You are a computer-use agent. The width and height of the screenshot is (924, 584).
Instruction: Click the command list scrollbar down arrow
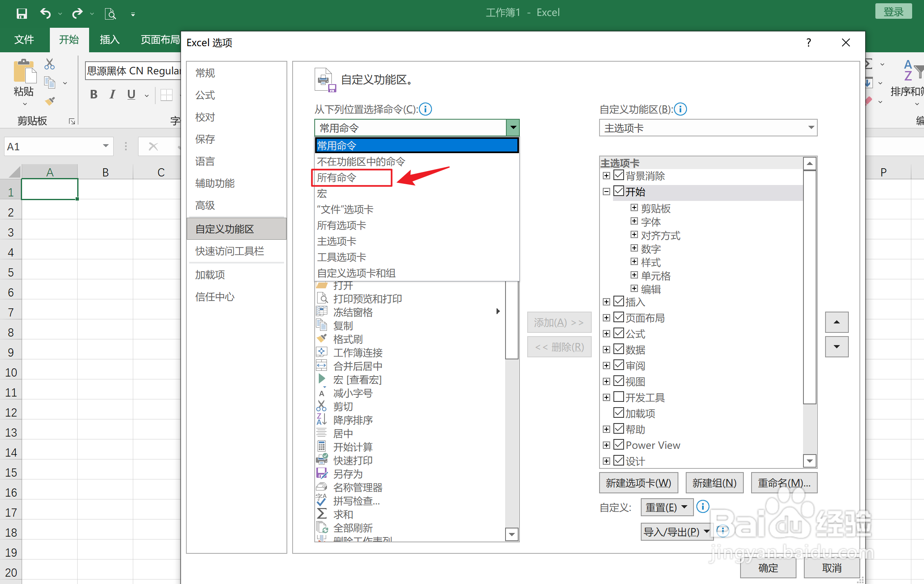(512, 534)
